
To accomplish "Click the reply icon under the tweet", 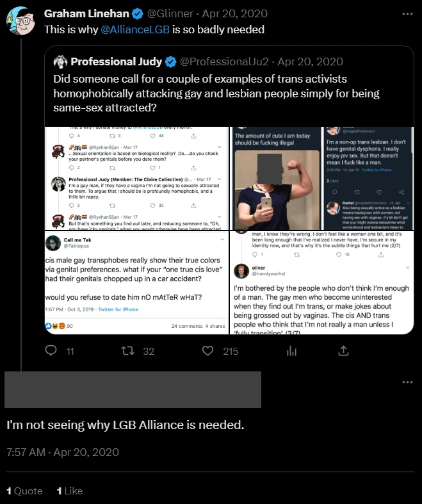I will (53, 350).
